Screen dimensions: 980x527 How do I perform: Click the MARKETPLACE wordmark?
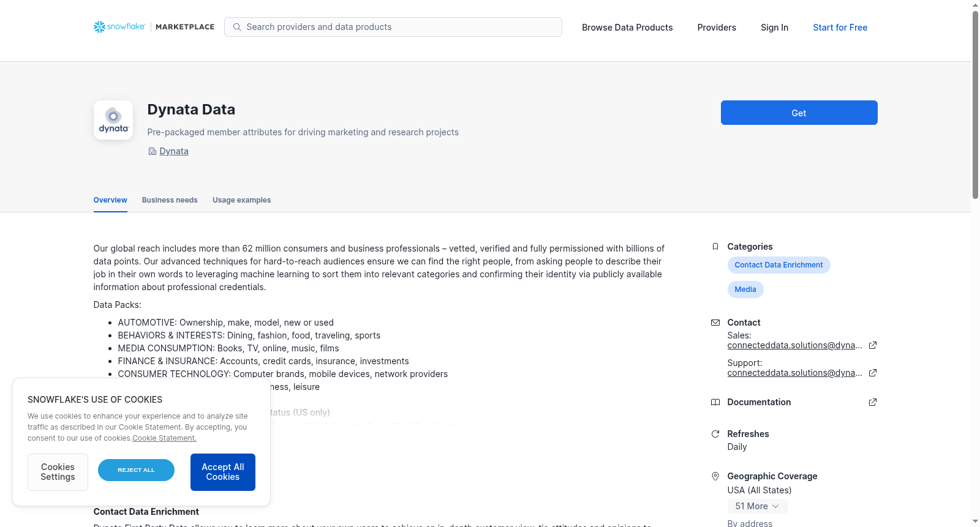click(185, 27)
